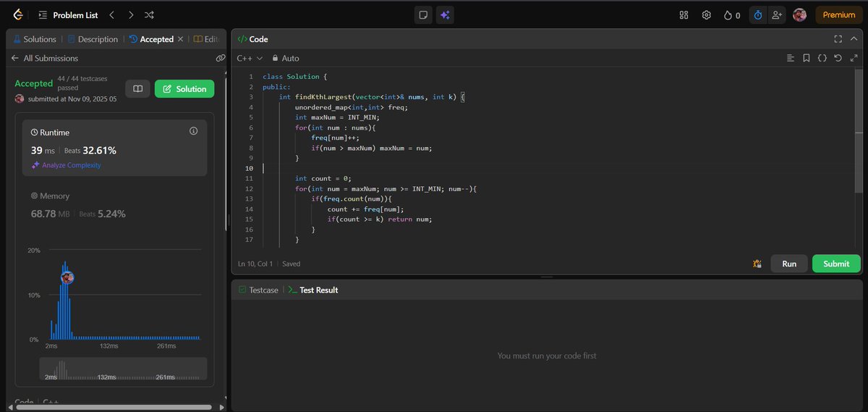Viewport: 868px width, 412px height.
Task: Click Analyze Complexity link
Action: (66, 165)
